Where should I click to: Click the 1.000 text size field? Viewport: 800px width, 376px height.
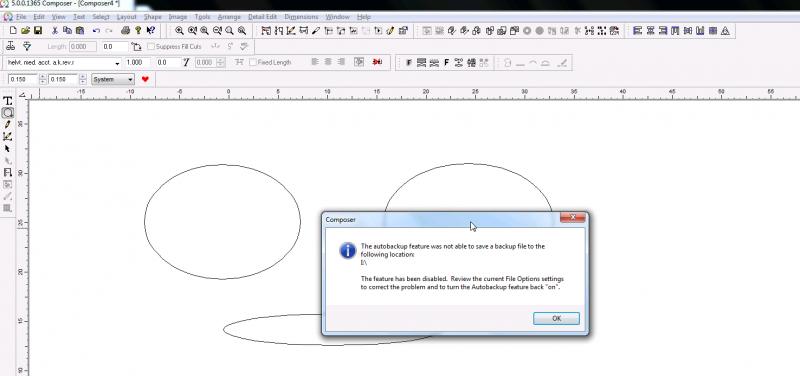point(138,62)
